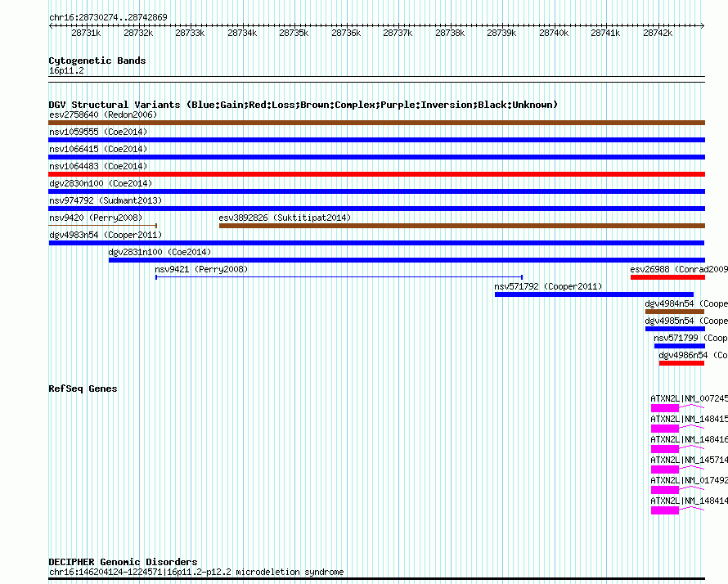Click the 28742k position on the scale
Image resolution: width=728 pixels, height=584 pixels.
(x=658, y=33)
